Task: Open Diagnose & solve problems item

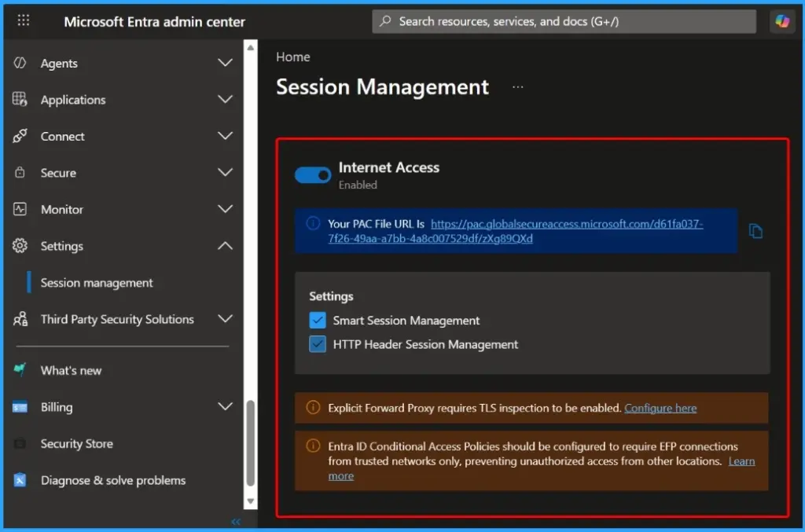Action: [113, 480]
